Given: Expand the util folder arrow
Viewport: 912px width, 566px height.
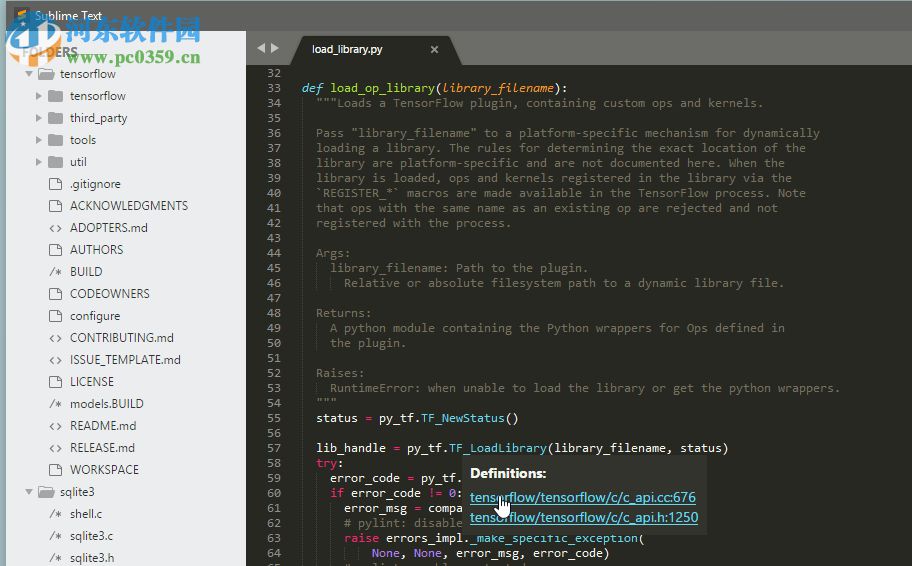Looking at the screenshot, I should click(38, 162).
